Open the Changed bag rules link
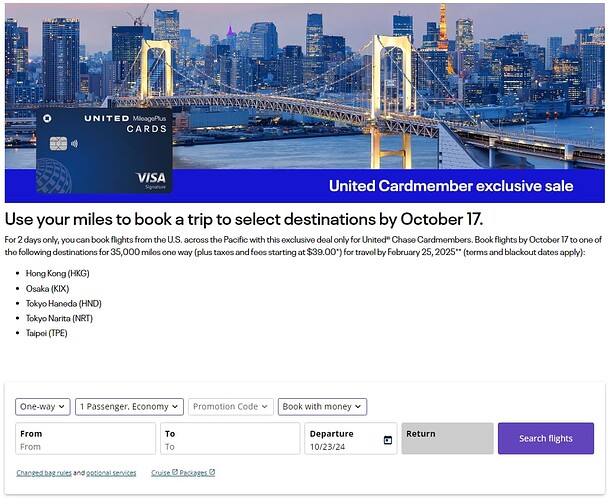Image resolution: width=609 pixels, height=500 pixels. [43, 473]
